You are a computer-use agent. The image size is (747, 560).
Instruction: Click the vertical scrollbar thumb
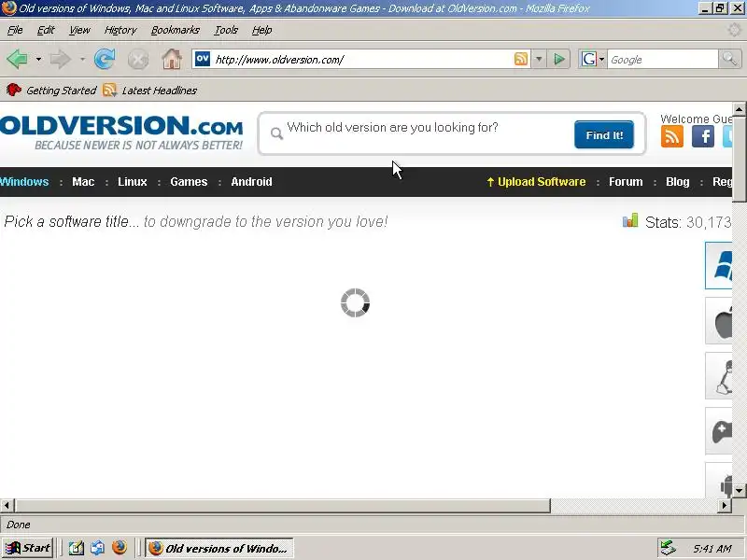point(739,159)
